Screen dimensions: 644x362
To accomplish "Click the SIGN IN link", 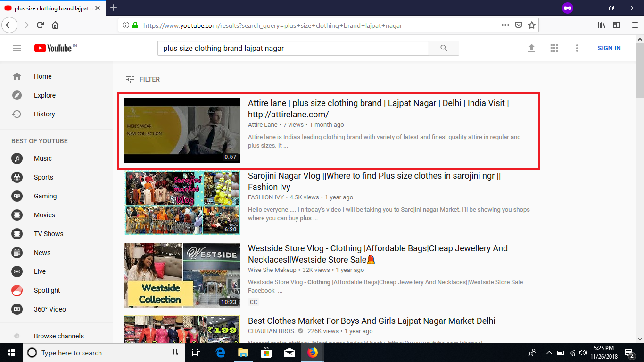I will coord(609,48).
